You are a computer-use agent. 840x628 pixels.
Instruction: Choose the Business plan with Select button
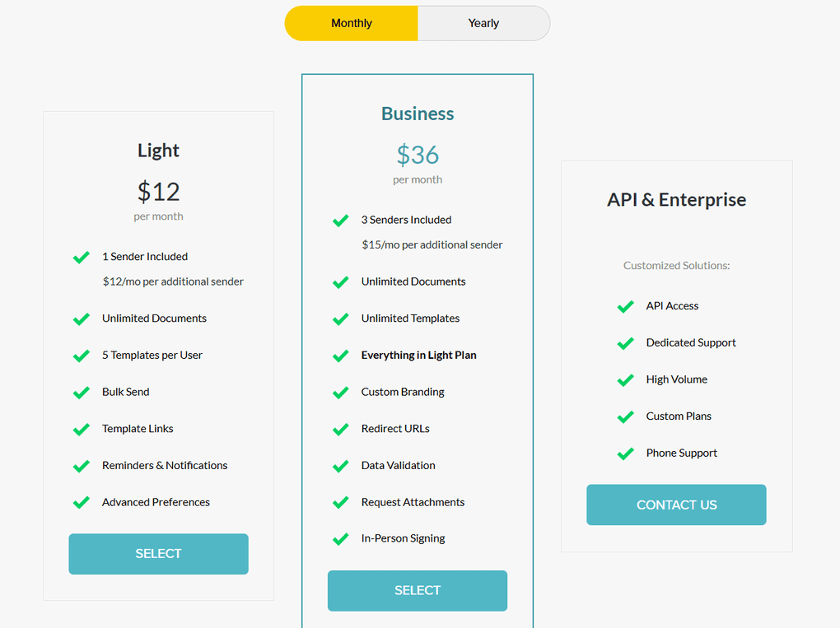[417, 590]
